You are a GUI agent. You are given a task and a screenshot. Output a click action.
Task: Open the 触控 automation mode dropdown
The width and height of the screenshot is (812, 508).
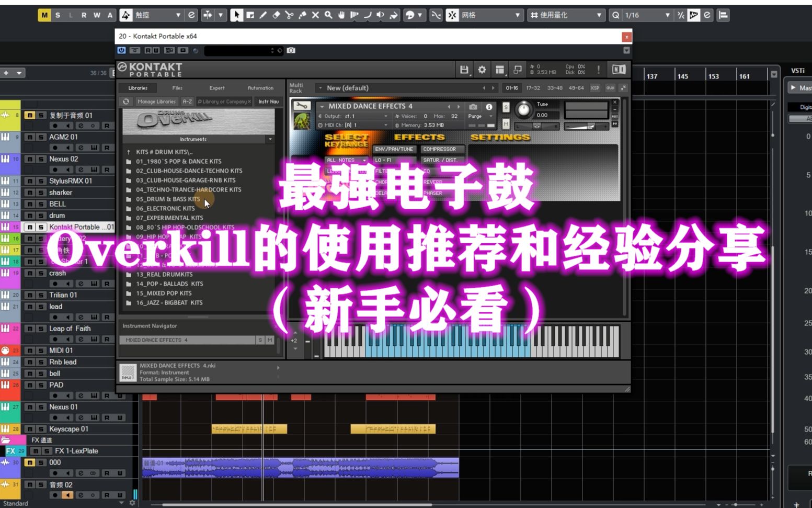(x=157, y=15)
